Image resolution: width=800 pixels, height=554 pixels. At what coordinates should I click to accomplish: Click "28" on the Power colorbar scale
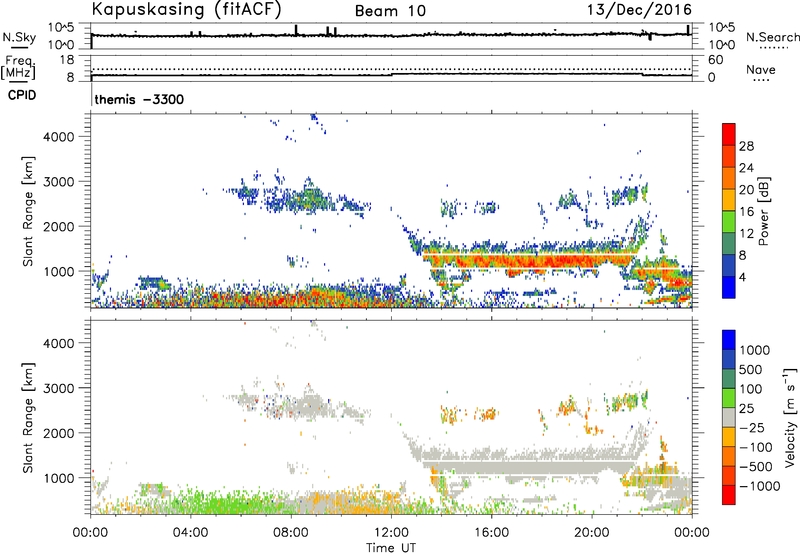(x=746, y=146)
